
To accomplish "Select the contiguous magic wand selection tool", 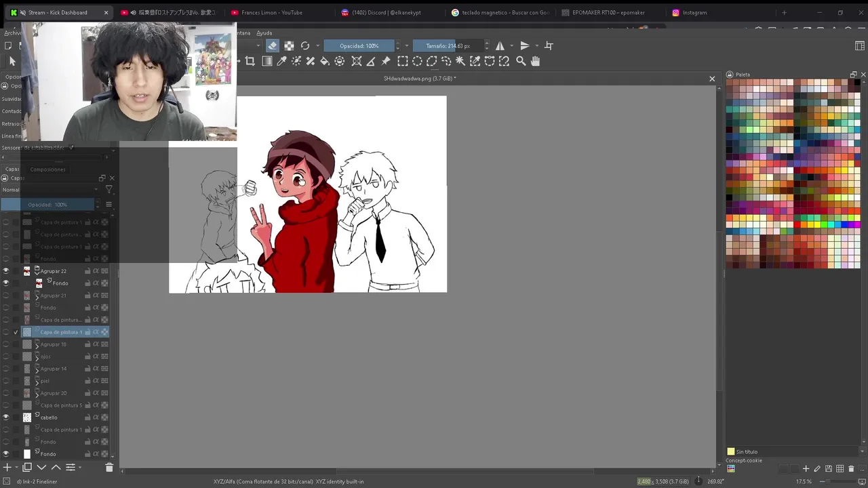I will pyautogui.click(x=460, y=61).
